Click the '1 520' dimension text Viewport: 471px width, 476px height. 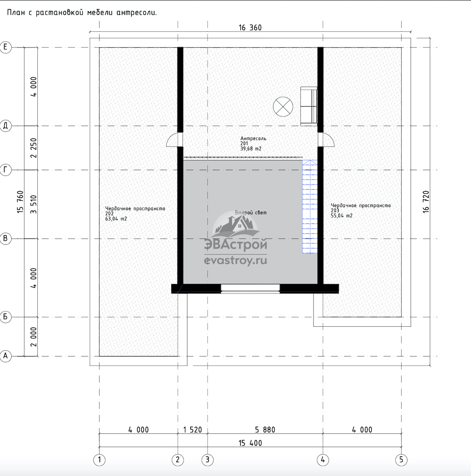[x=193, y=430]
